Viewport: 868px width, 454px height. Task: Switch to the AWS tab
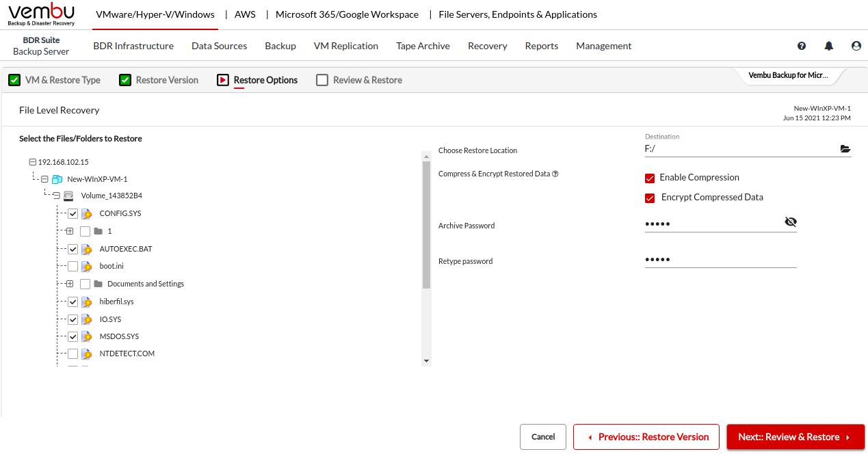[x=245, y=14]
